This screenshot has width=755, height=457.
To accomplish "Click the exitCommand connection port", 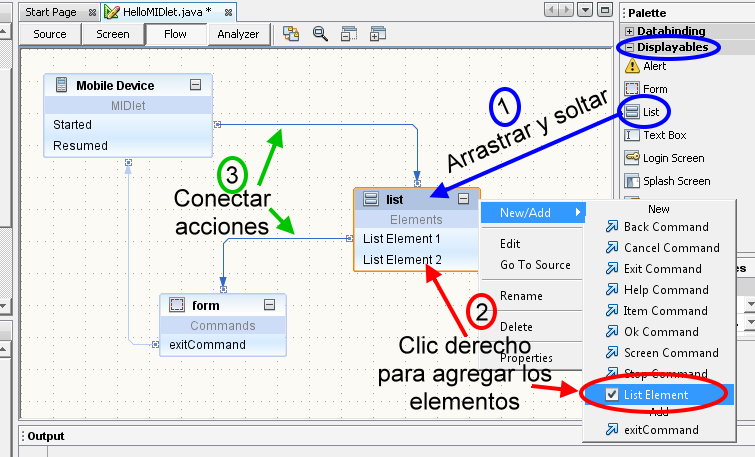I will pyautogui.click(x=155, y=344).
